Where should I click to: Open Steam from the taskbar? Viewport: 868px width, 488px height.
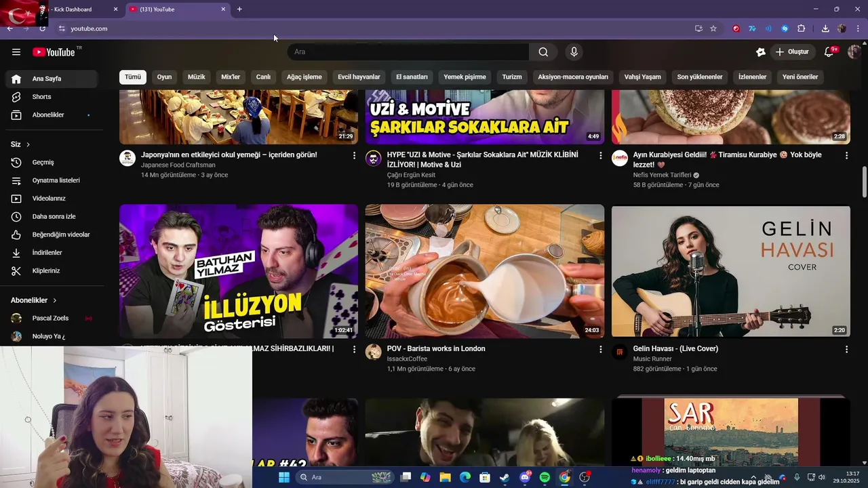pos(505,477)
